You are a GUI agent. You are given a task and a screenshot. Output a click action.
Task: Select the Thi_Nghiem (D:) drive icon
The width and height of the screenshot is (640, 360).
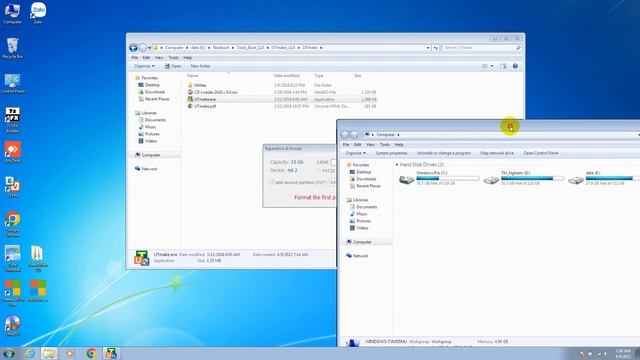(491, 180)
